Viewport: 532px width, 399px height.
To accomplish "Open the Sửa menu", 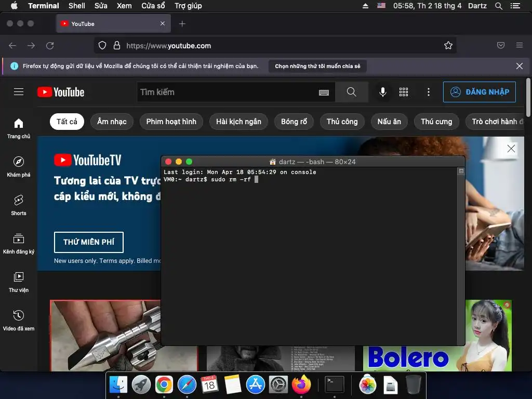I will coord(101,6).
